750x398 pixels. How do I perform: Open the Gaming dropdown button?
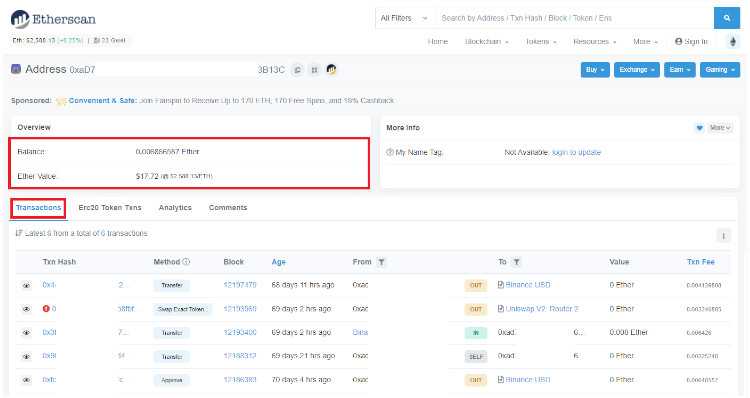tap(720, 69)
